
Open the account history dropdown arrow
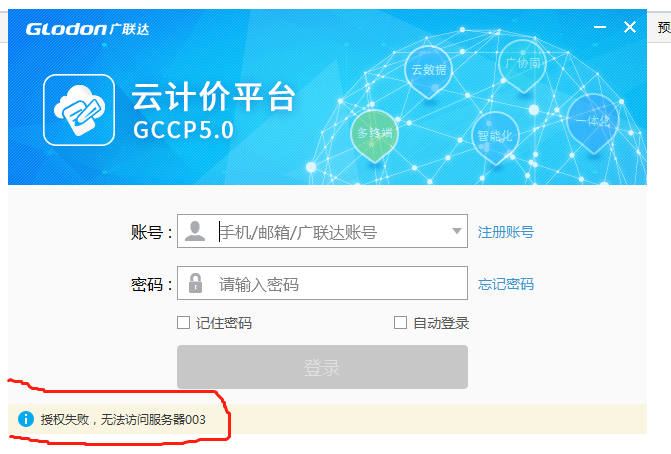coord(457,231)
